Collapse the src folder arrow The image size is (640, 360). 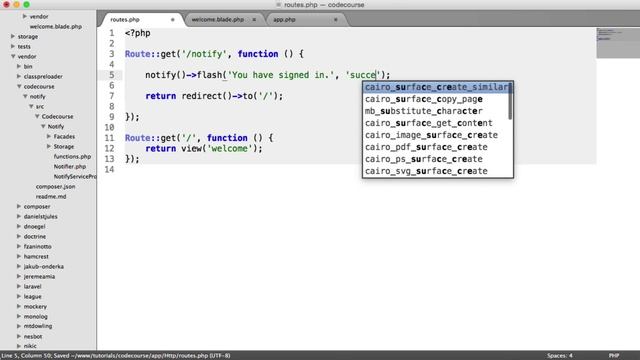click(x=31, y=106)
